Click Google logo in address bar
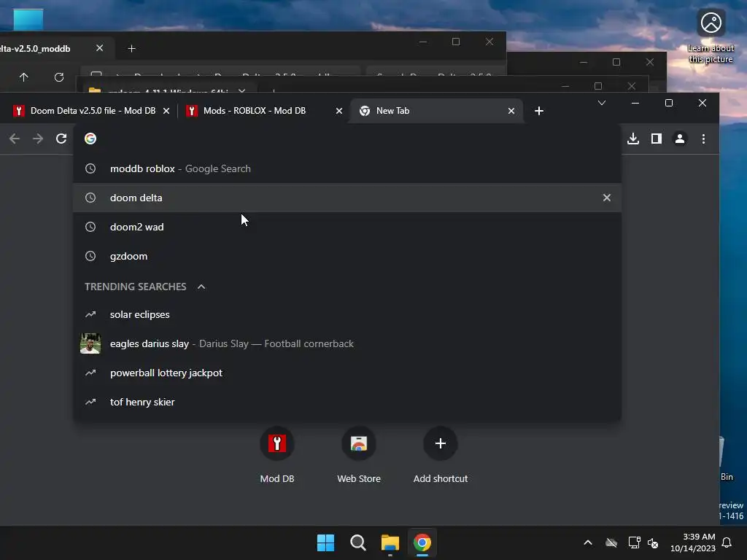747x560 pixels. tap(90, 139)
